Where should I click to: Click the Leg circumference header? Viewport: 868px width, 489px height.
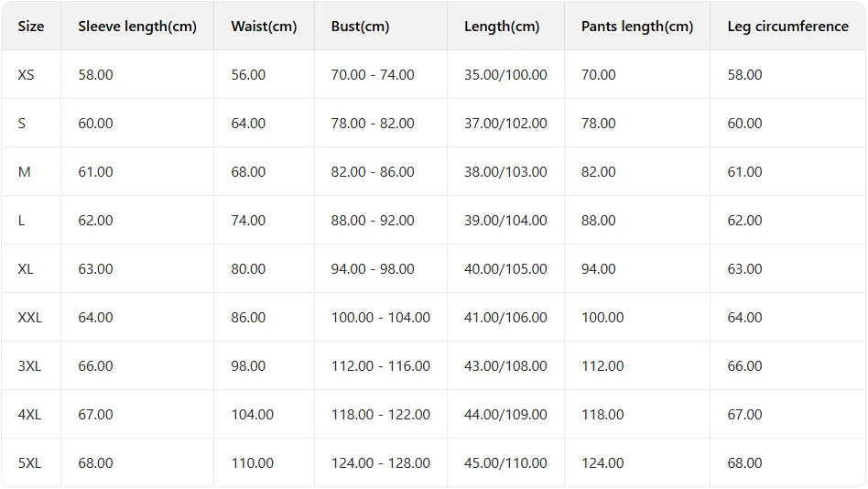787,26
